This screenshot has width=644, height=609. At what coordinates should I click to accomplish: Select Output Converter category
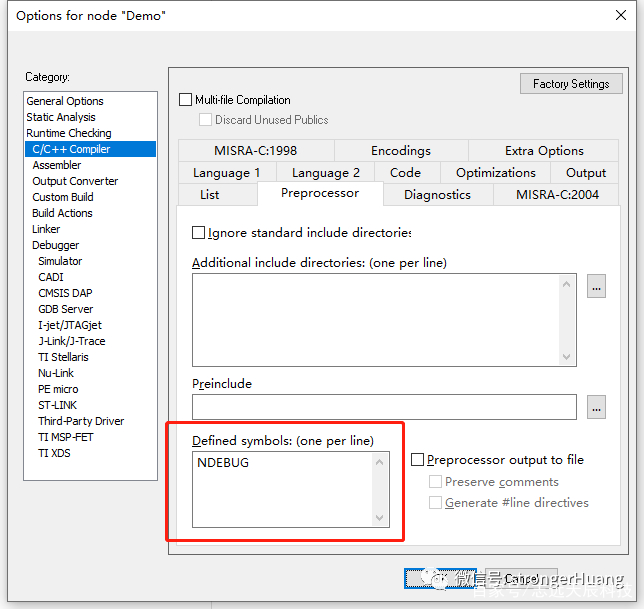coord(90,181)
